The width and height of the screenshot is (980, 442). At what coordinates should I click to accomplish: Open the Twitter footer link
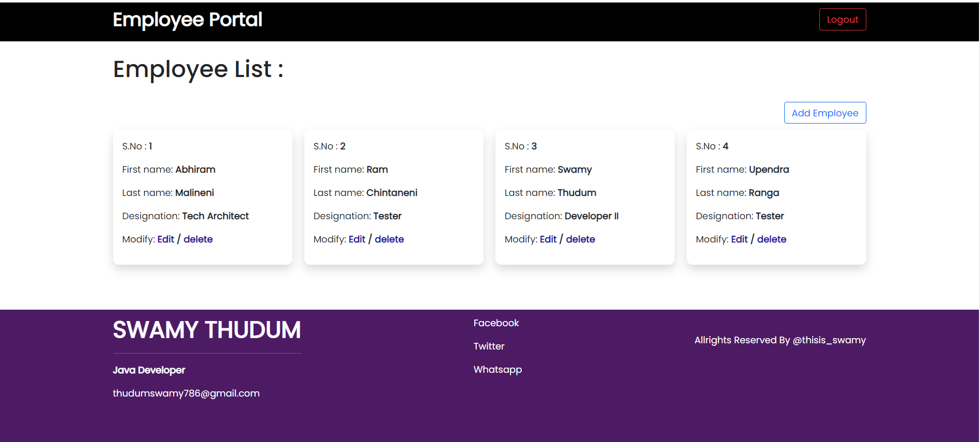489,346
